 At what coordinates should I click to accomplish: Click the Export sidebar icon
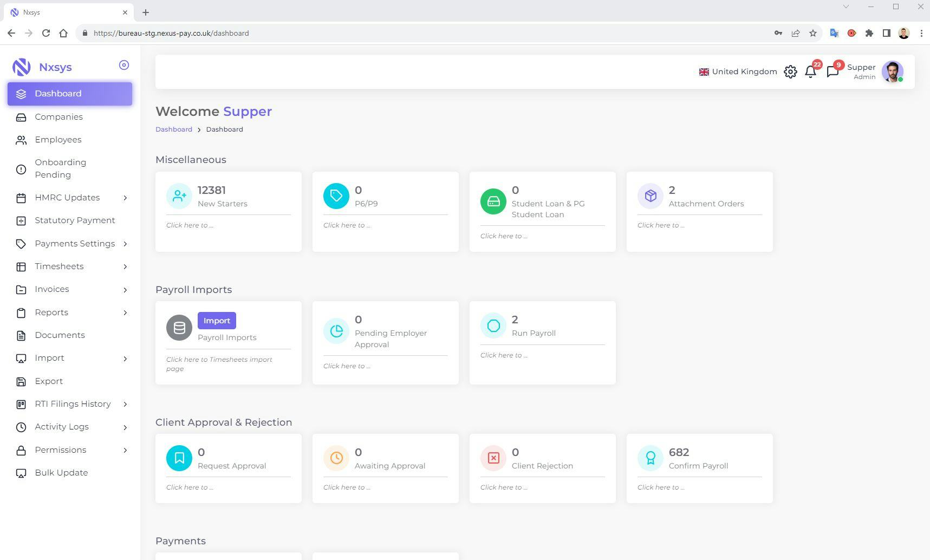coord(21,381)
